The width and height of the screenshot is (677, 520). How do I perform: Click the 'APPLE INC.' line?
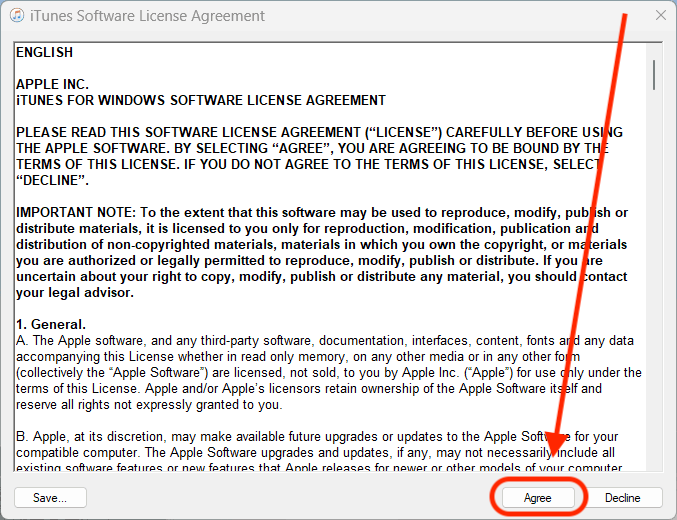point(52,84)
